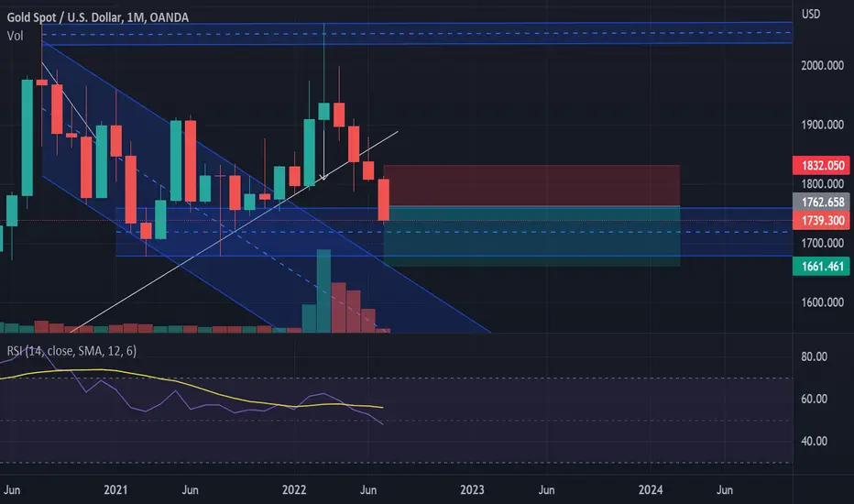Image resolution: width=854 pixels, height=504 pixels.
Task: Click the tallest teal volume bar
Action: [323, 291]
